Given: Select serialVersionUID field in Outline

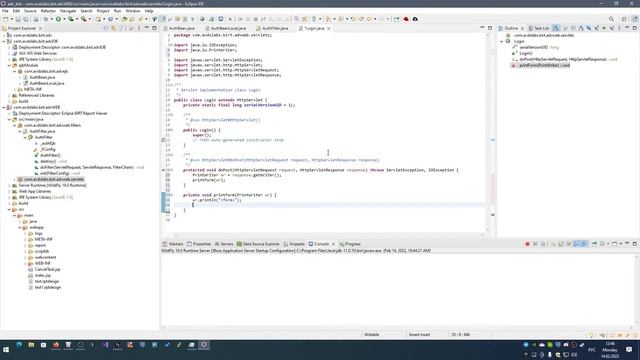Looking at the screenshot, I should pyautogui.click(x=536, y=47).
